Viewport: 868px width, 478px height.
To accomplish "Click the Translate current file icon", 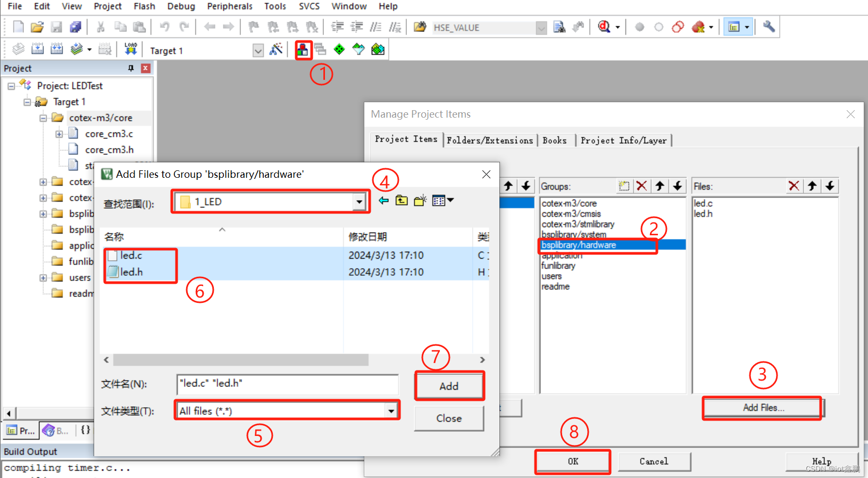I will pyautogui.click(x=18, y=50).
